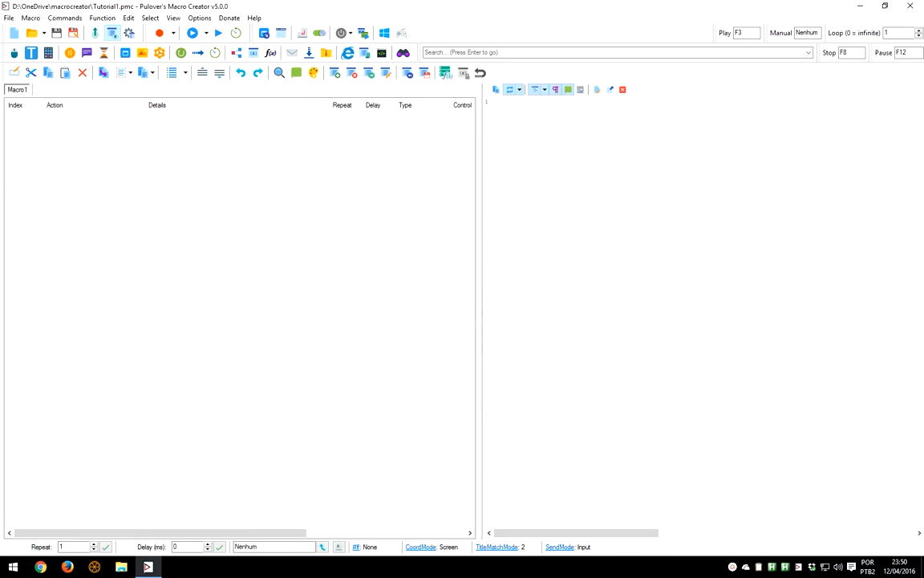The width and height of the screenshot is (924, 578).
Task: Create a new macro file
Action: (x=14, y=33)
